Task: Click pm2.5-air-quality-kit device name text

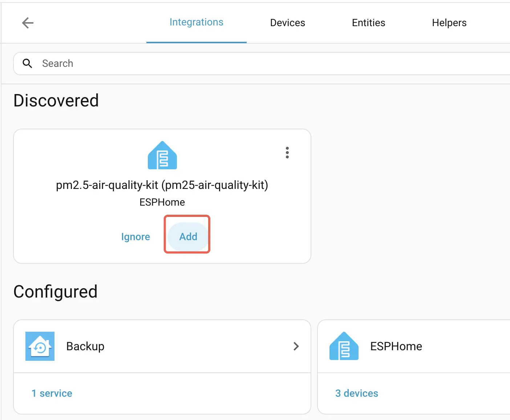Action: click(162, 185)
